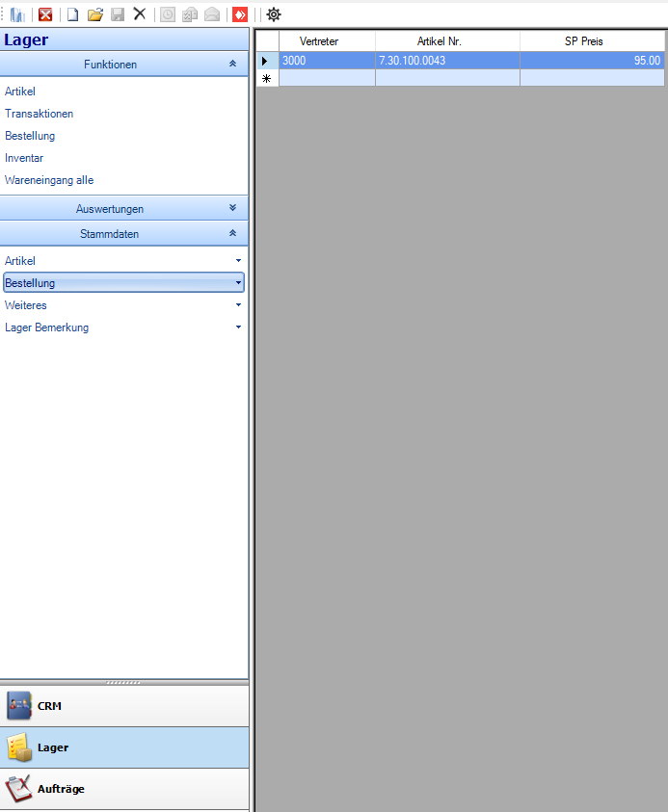Open dropdown arrow next to Lager Bemerkung
This screenshot has width=668, height=812.
[x=238, y=327]
